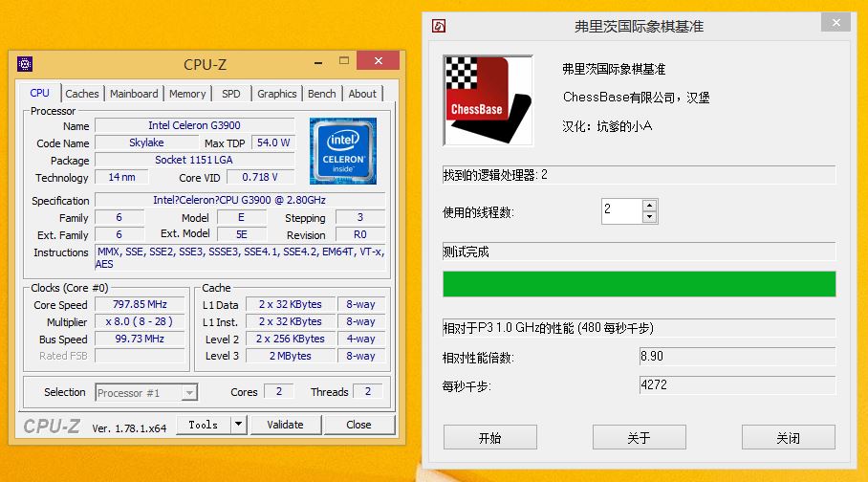
Task: Increase thread count with up arrow
Action: [650, 205]
